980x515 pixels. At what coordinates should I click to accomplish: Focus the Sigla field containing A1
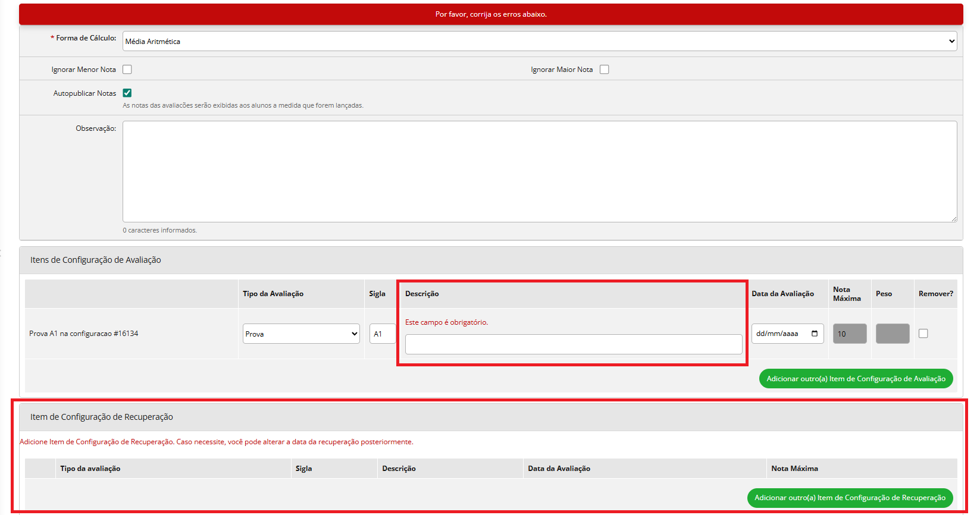pos(382,334)
